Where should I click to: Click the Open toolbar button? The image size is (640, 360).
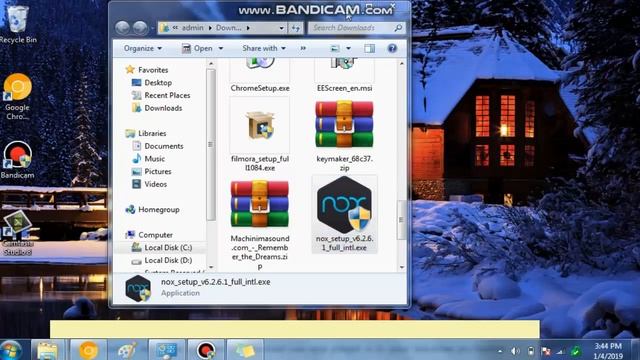point(198,48)
